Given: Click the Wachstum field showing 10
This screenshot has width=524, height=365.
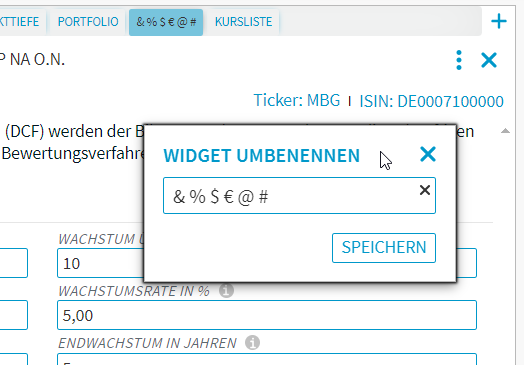Looking at the screenshot, I should point(100,263).
